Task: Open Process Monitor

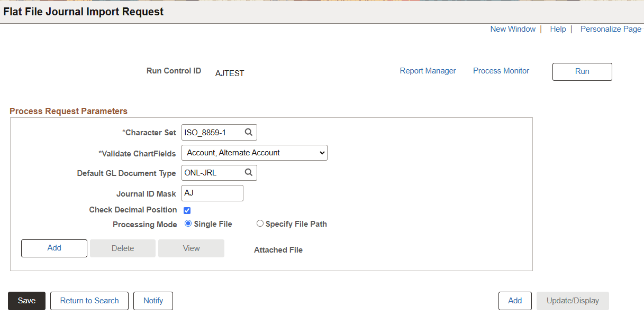Action: tap(501, 70)
